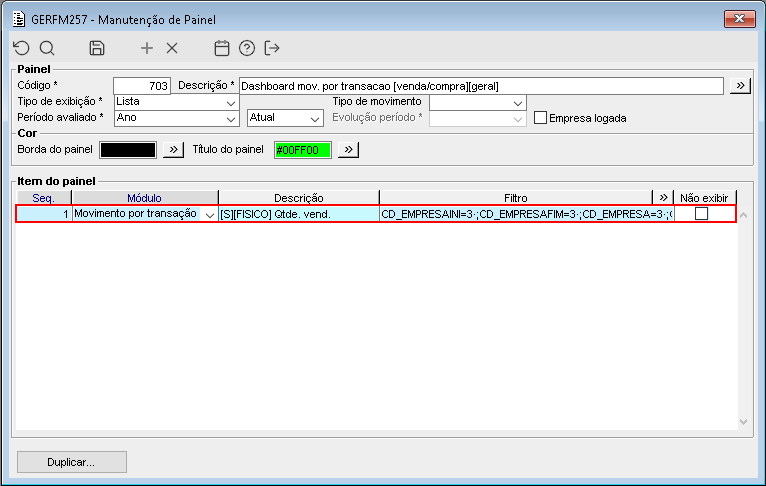
Task: Click the undo/refresh toolbar icon
Action: (21, 48)
